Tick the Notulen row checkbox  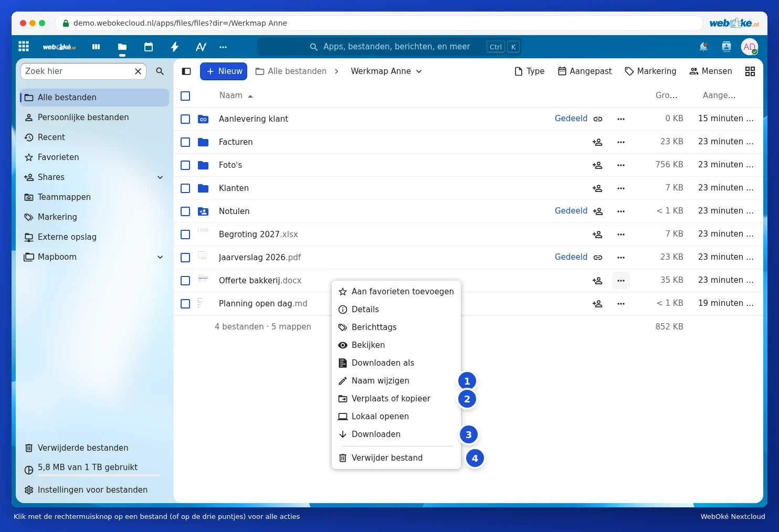(185, 211)
